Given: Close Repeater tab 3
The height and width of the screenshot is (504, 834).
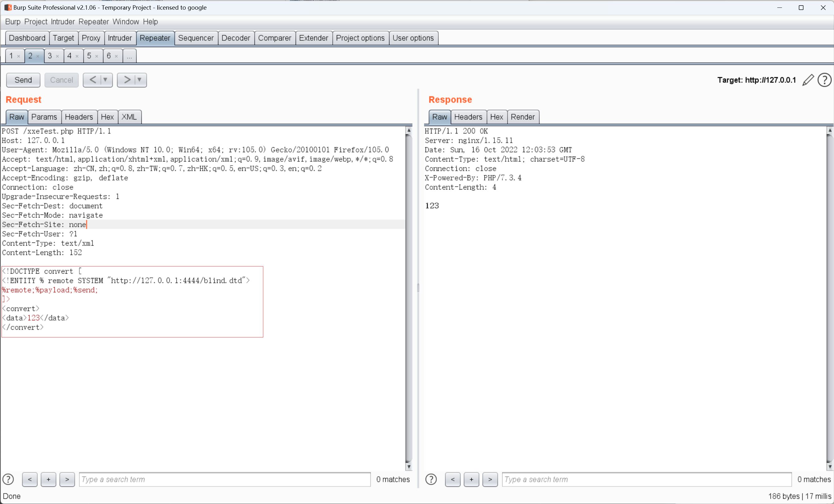Looking at the screenshot, I should point(58,56).
